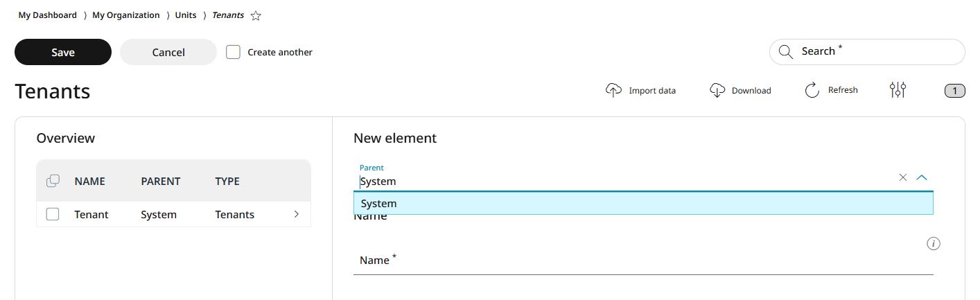
Task: Collapse the Parent dropdown with up chevron
Action: pyautogui.click(x=921, y=177)
